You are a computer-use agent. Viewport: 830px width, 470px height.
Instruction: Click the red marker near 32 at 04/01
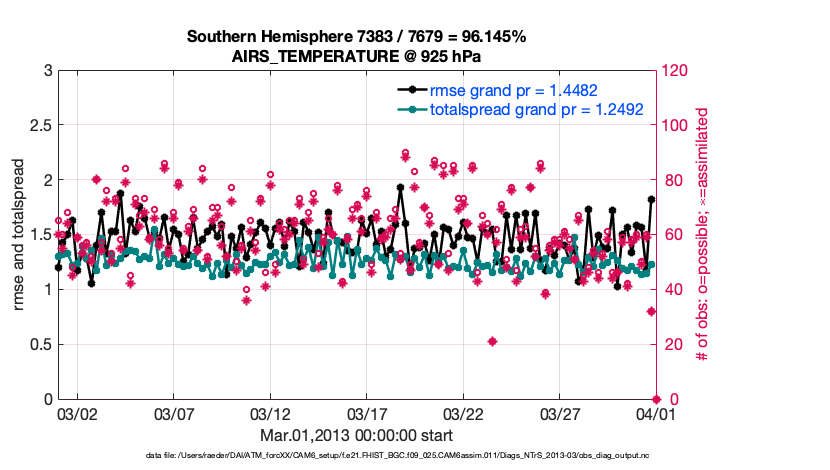[651, 311]
